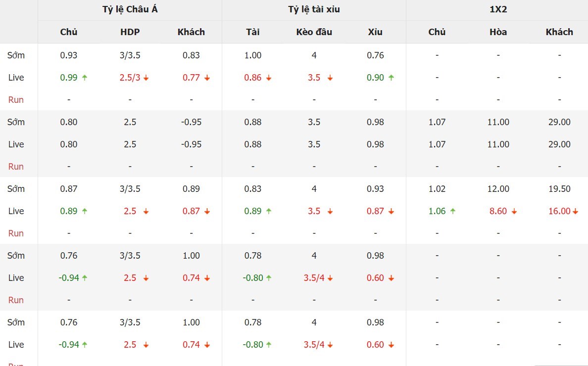588x366 pixels.
Task: Click the HDP column header
Action: click(130, 32)
